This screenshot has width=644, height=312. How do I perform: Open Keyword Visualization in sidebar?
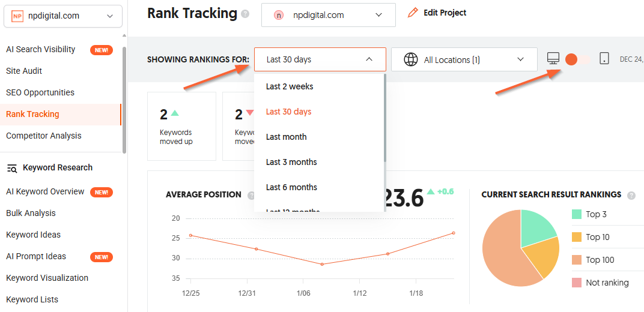[x=47, y=278]
